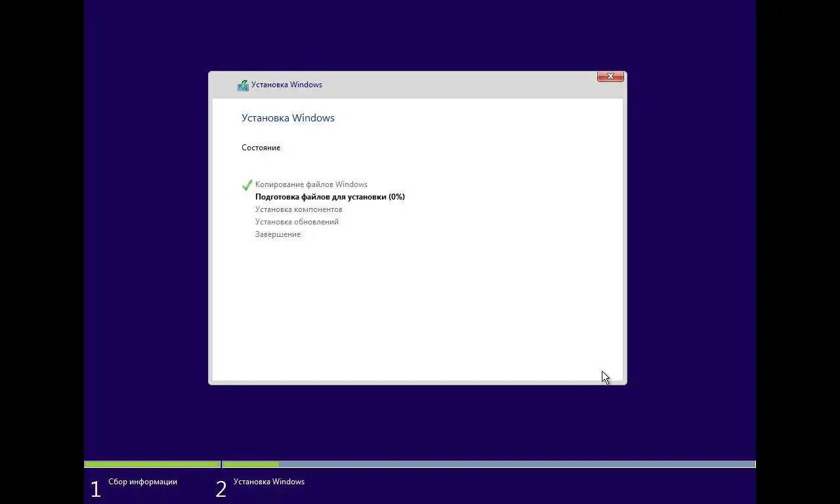Click the stage number 2
This screenshot has width=840, height=504.
pyautogui.click(x=221, y=489)
